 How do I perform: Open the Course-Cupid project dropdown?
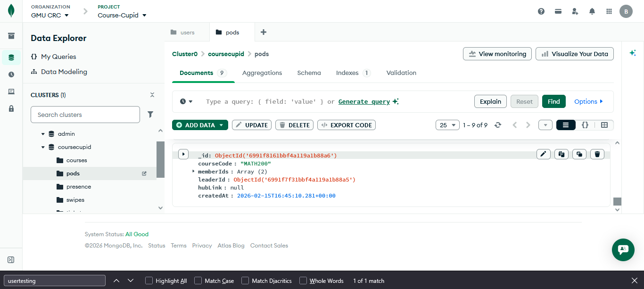click(x=122, y=15)
